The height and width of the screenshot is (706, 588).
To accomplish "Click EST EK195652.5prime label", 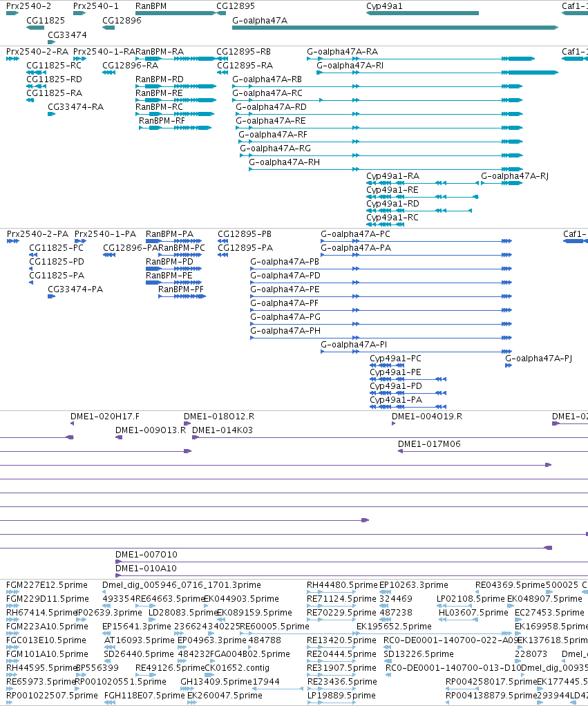I will coord(394,627).
